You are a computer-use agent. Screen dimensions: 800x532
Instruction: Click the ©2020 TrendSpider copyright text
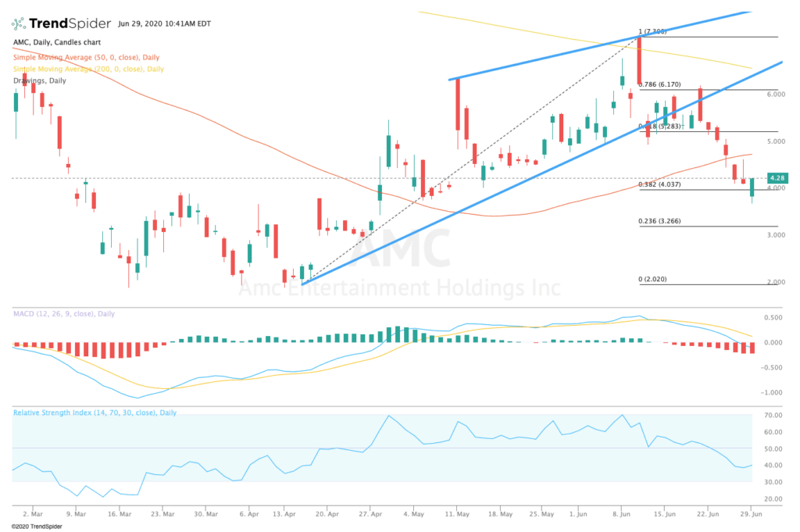pyautogui.click(x=37, y=527)
